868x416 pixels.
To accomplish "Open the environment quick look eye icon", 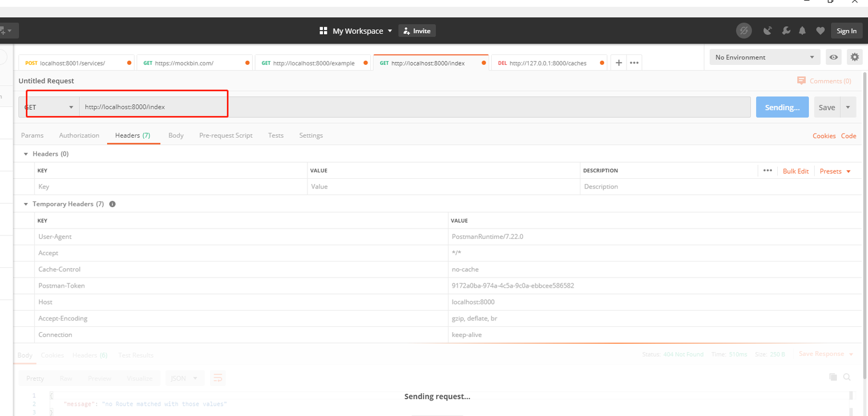I will (x=833, y=57).
